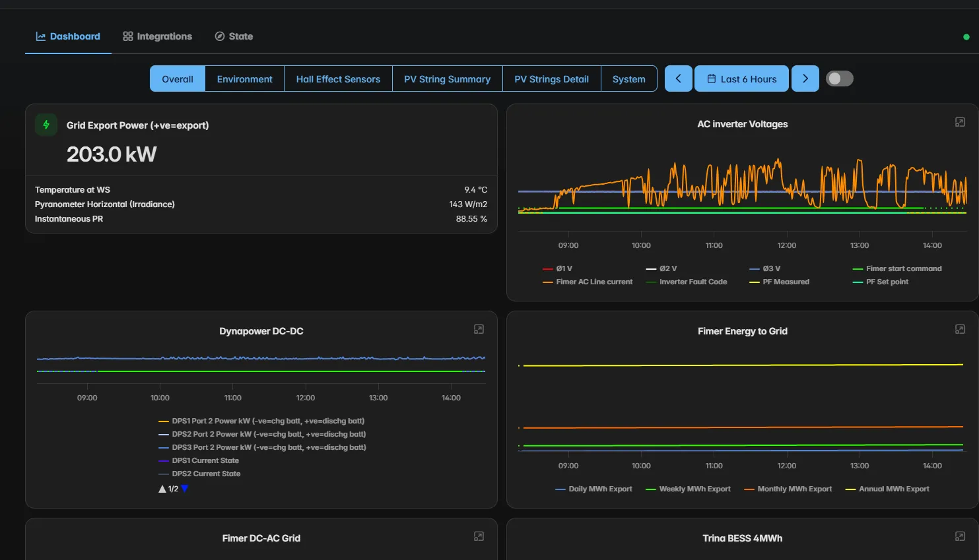The width and height of the screenshot is (979, 560).
Task: Go to next time period arrow
Action: (x=805, y=78)
